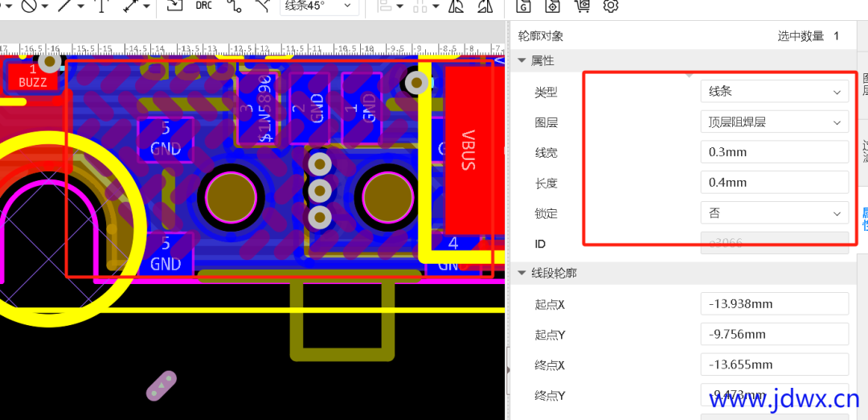The width and height of the screenshot is (868, 420).
Task: Click the rotate right triangle icon
Action: 485,6
